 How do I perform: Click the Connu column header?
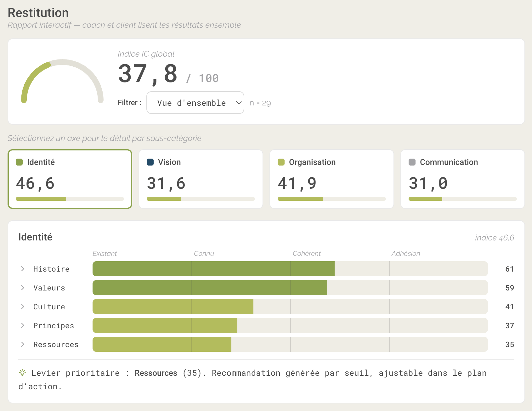click(204, 253)
